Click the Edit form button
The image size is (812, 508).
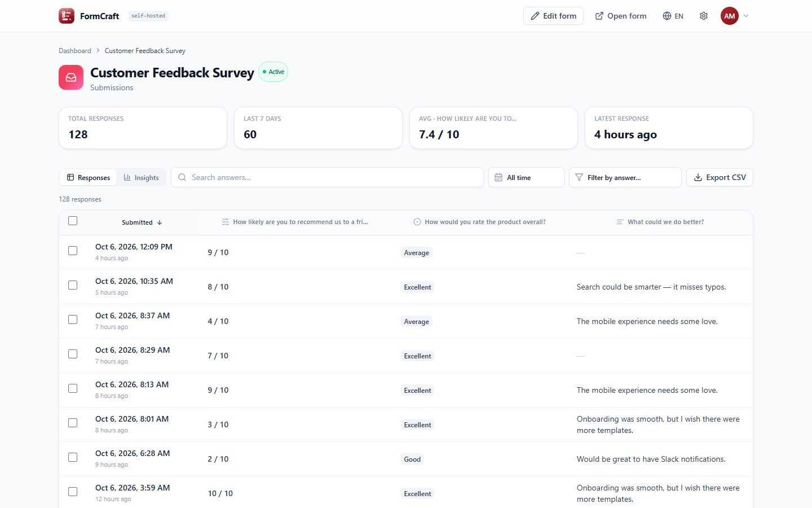[553, 16]
